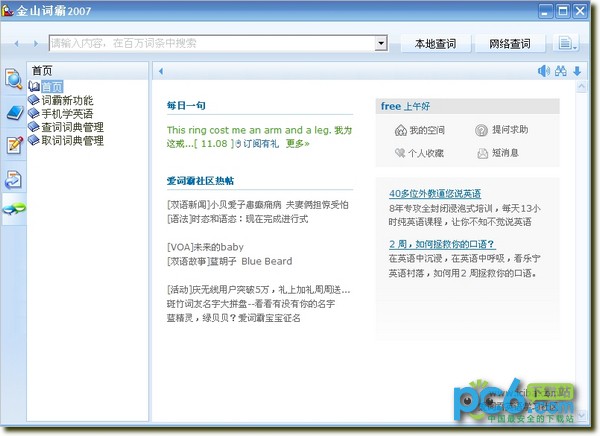The width and height of the screenshot is (600, 436).
Task: Open the [活动]庆无线用户突破5万 post
Action: point(258,290)
